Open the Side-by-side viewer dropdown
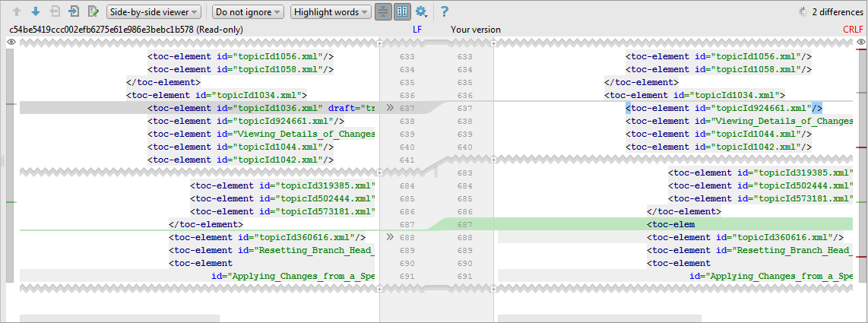Screen dimensions: 868x323 154,11
